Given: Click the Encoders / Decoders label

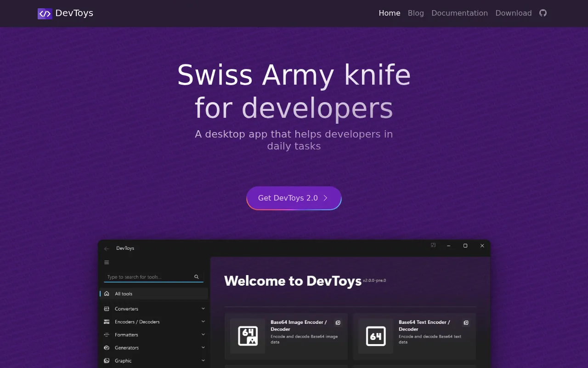Looking at the screenshot, I should [137, 322].
